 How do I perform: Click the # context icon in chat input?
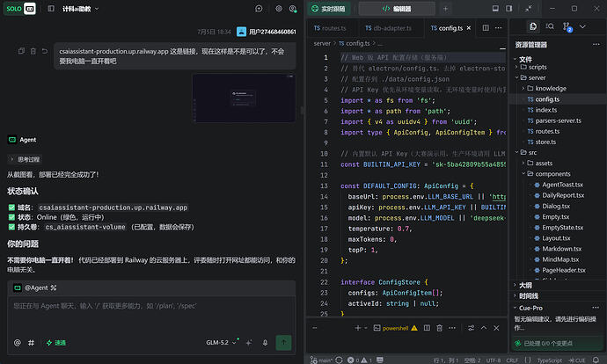(32, 343)
